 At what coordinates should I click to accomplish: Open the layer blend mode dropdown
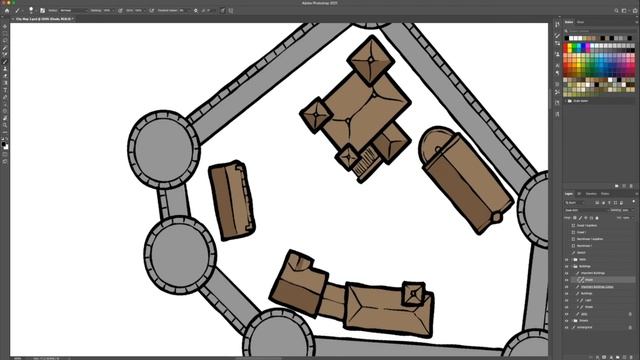pos(587,210)
